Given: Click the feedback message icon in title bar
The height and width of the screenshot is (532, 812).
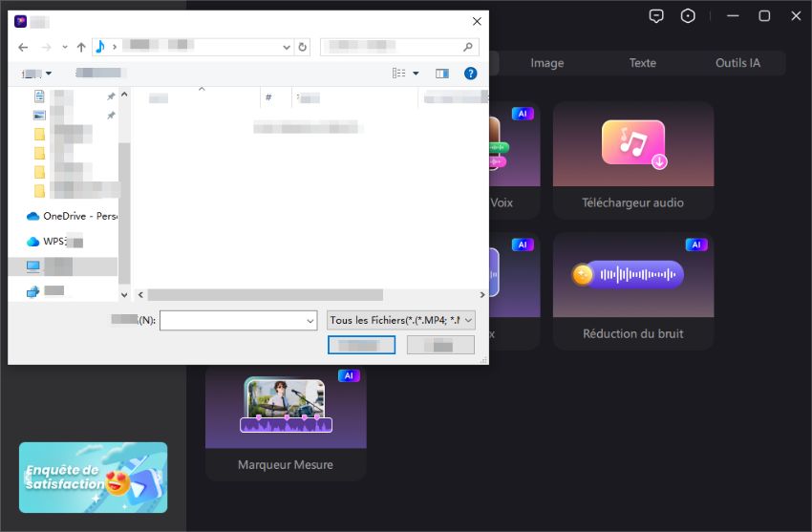Looking at the screenshot, I should pyautogui.click(x=656, y=16).
